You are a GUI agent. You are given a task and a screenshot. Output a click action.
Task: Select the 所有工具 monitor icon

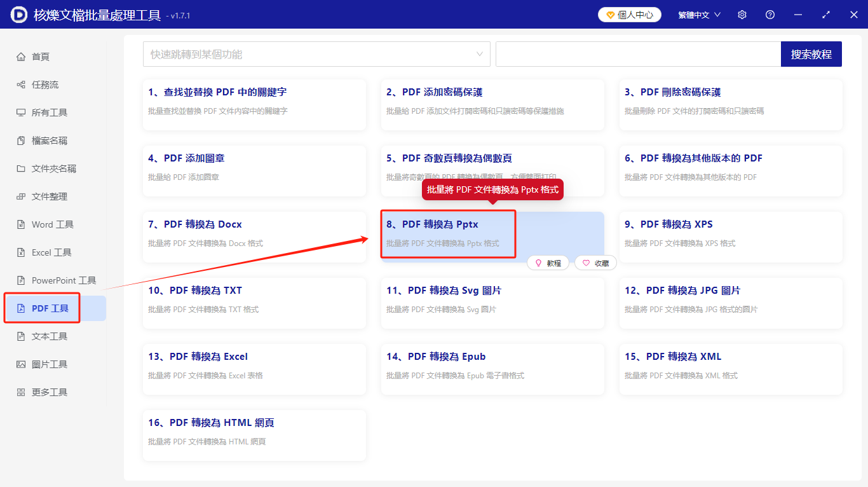21,113
